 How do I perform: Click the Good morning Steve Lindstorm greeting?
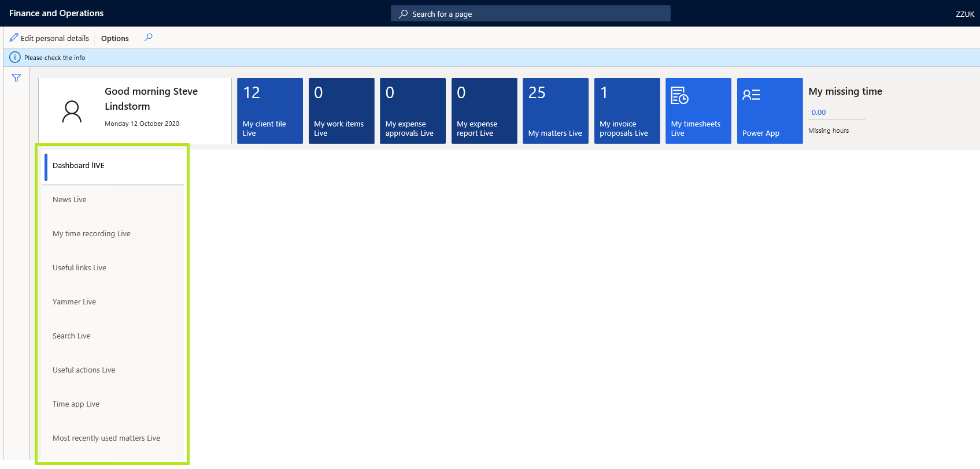[151, 99]
